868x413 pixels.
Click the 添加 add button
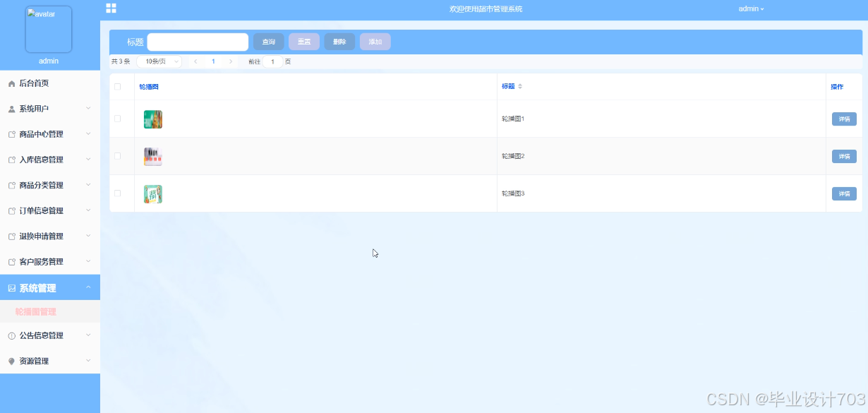375,42
